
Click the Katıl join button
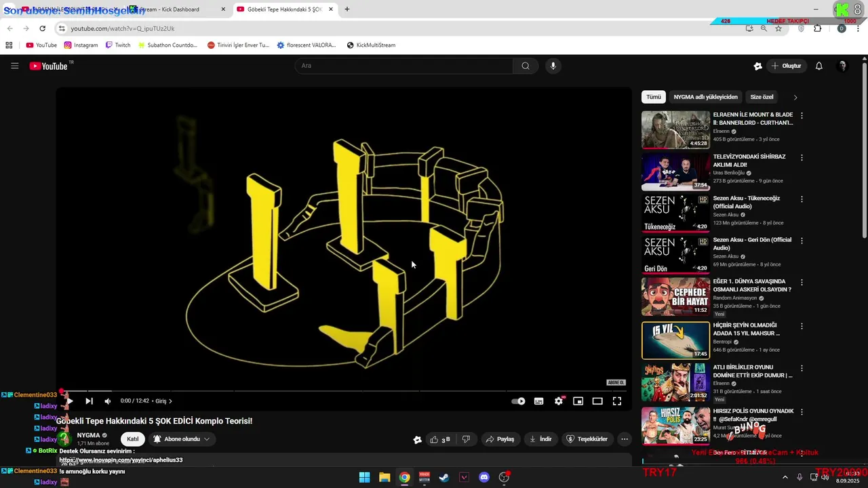[x=133, y=439]
